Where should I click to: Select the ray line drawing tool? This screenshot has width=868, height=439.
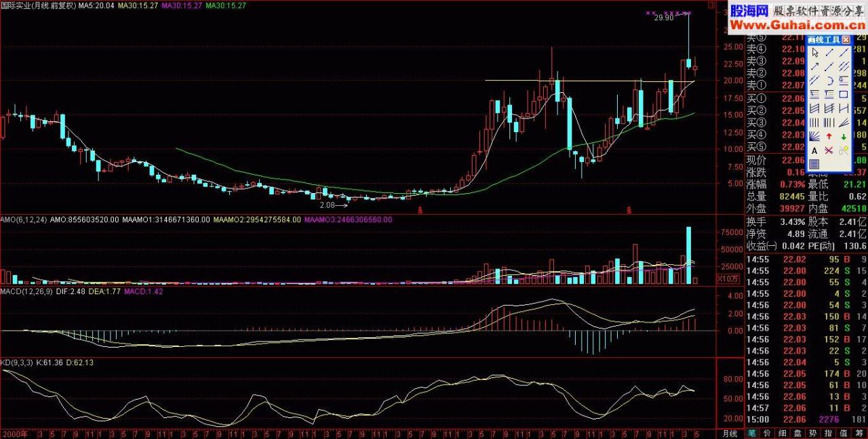pos(829,66)
